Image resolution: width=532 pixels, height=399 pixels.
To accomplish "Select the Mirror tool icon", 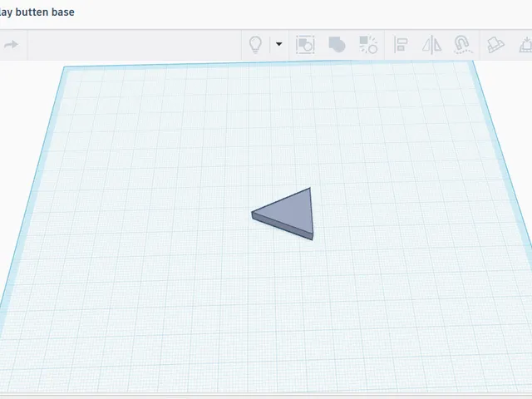I will 431,45.
